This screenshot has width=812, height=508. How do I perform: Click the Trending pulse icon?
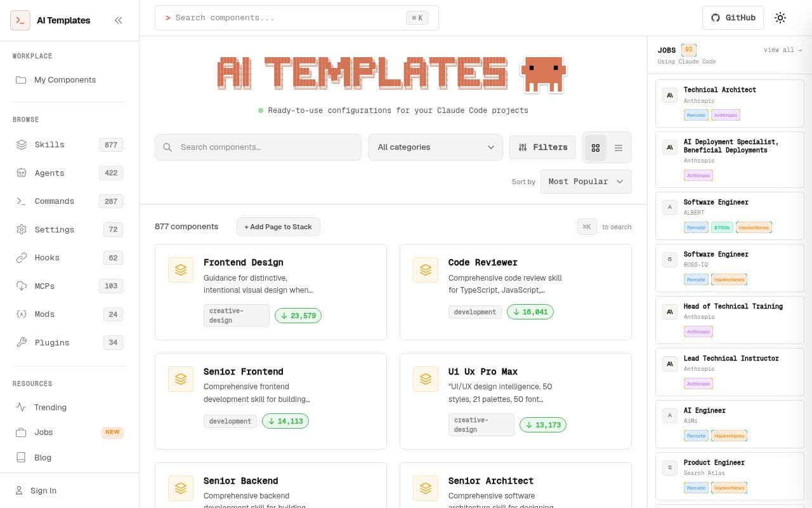pyautogui.click(x=21, y=408)
